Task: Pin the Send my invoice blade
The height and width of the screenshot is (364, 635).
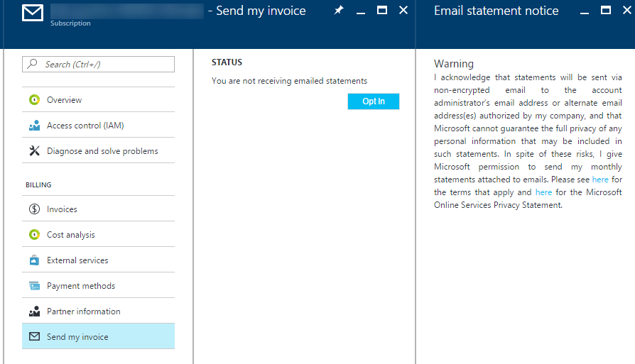Action: [x=339, y=11]
